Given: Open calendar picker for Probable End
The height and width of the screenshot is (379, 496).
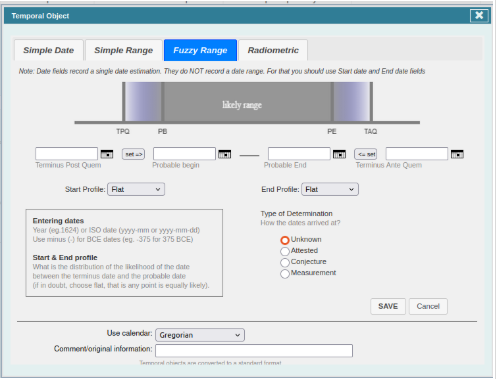Looking at the screenshot, I should pos(339,154).
